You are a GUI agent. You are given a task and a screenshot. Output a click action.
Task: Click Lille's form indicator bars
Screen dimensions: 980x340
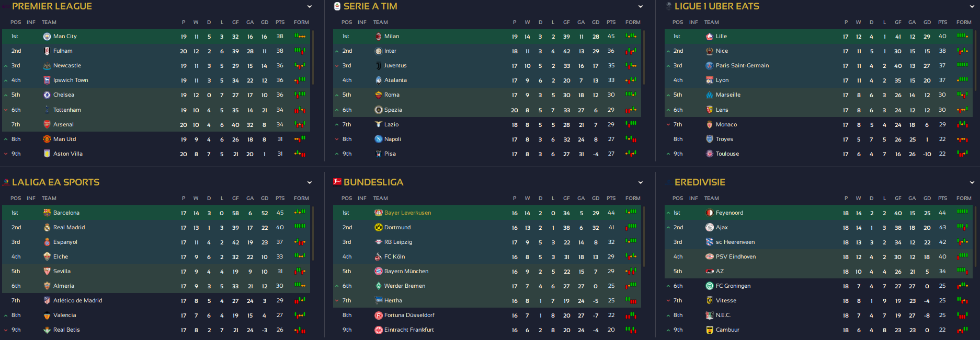click(x=962, y=36)
